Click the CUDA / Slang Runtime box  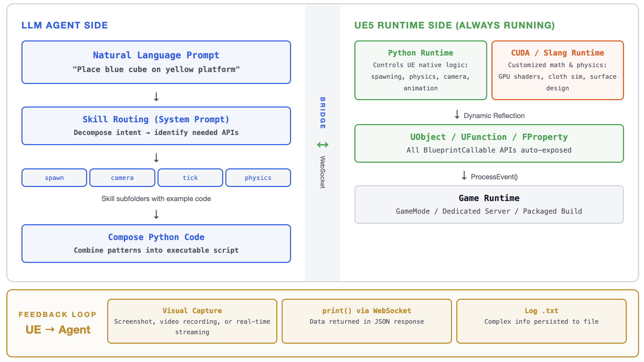click(557, 70)
